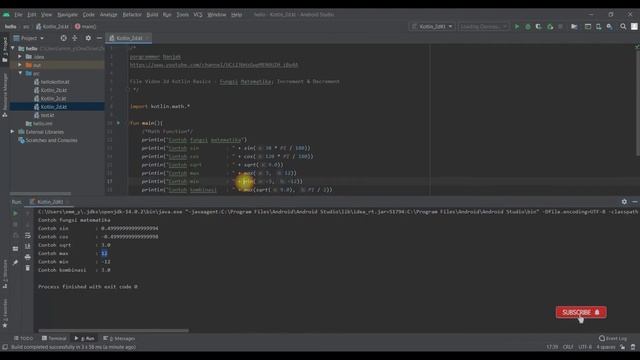
Task: Open the File menu
Action: (x=18, y=14)
